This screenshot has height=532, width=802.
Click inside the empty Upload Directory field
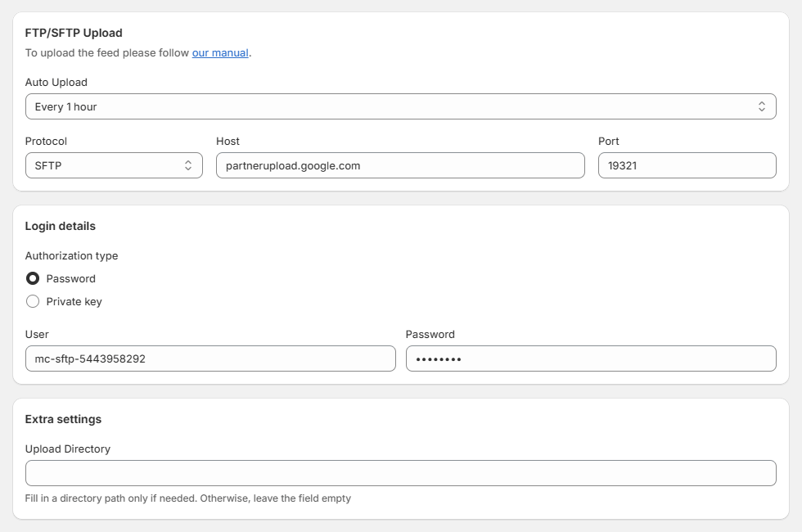(x=401, y=472)
